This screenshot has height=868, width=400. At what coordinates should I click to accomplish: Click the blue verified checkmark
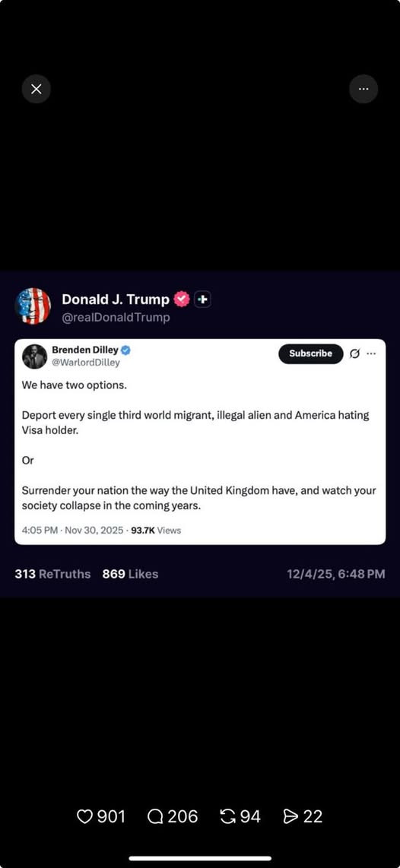125,350
